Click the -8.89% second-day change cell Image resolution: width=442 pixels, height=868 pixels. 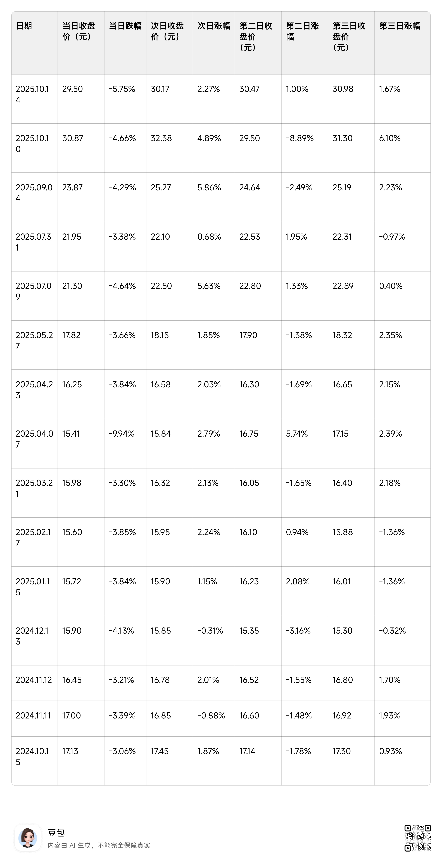coord(300,138)
